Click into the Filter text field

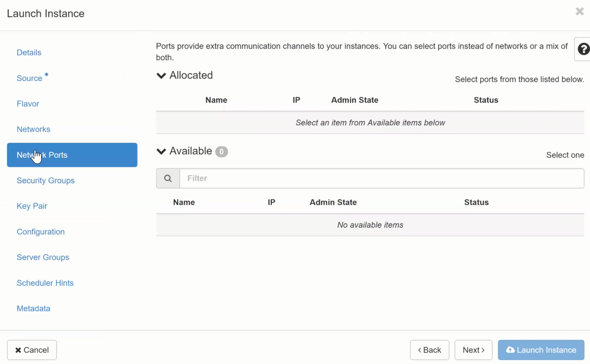coord(381,179)
